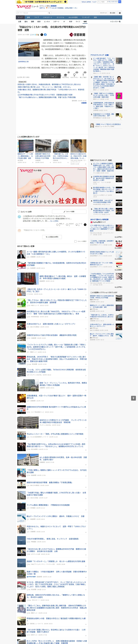Open the related link about 36歳会社員女性 暗号資産700万円
Image resolution: width=138 pixels, height=644 pixels.
49,84
